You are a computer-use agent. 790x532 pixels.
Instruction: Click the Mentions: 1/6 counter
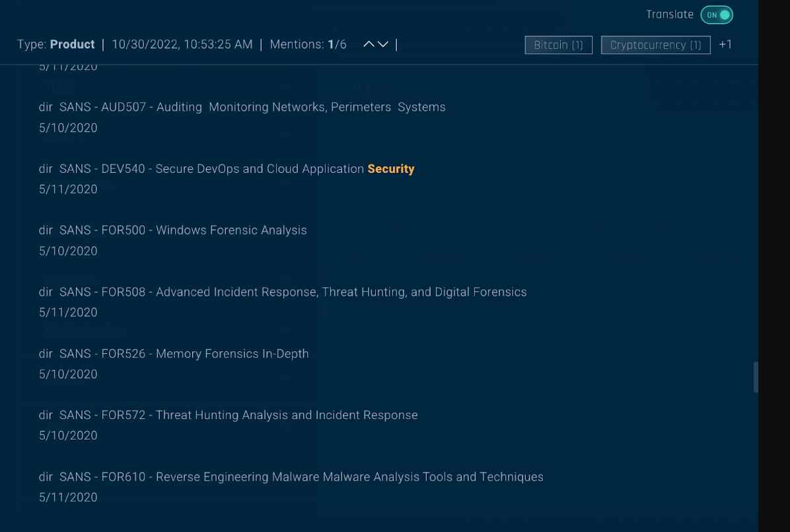click(308, 44)
